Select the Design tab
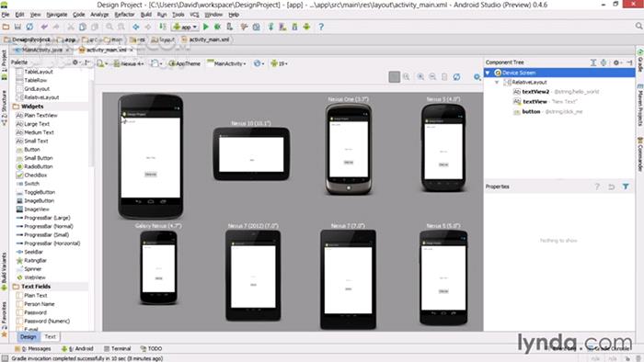The width and height of the screenshot is (644, 362). pyautogui.click(x=29, y=336)
